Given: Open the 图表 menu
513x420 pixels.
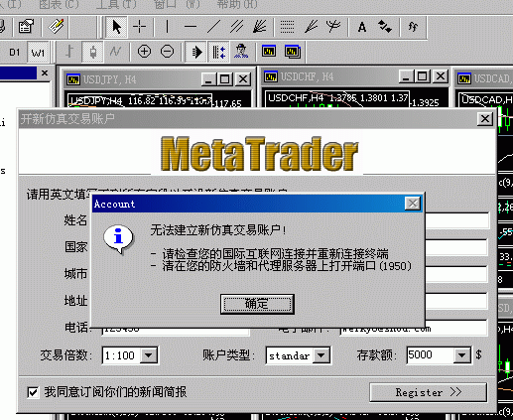Looking at the screenshot, I should [x=59, y=4].
